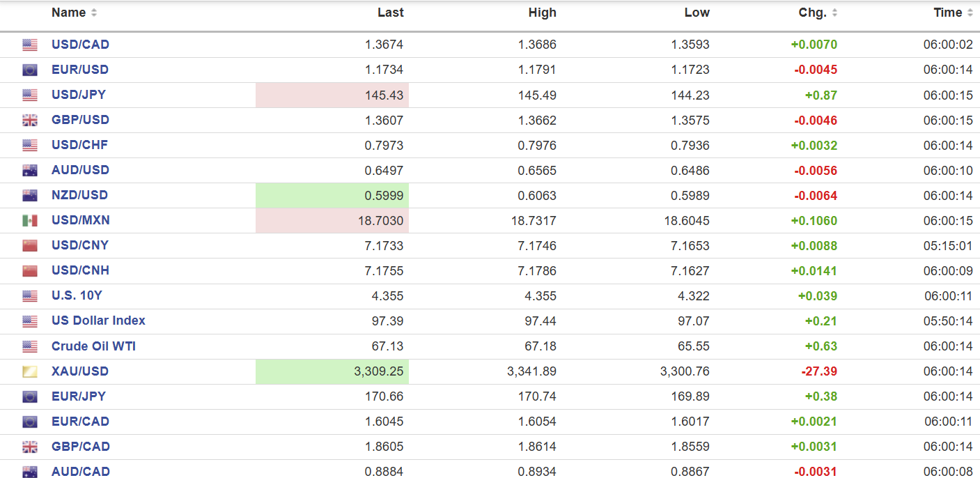Open the U.S. 10Y bond link
The image size is (980, 478).
(77, 295)
